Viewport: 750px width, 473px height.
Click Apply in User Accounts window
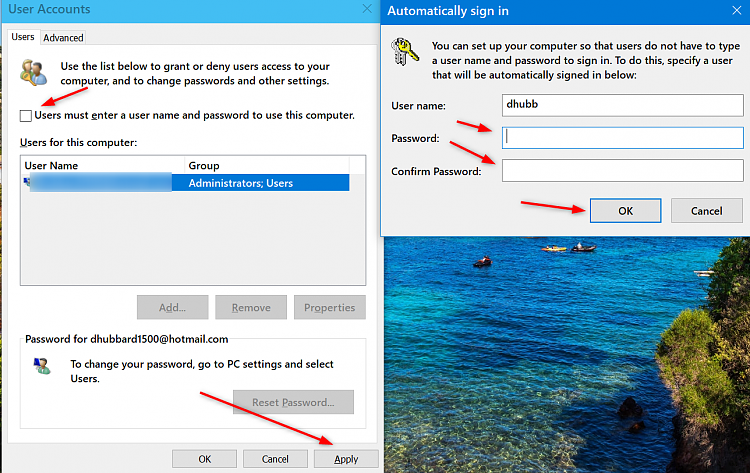pos(346,459)
